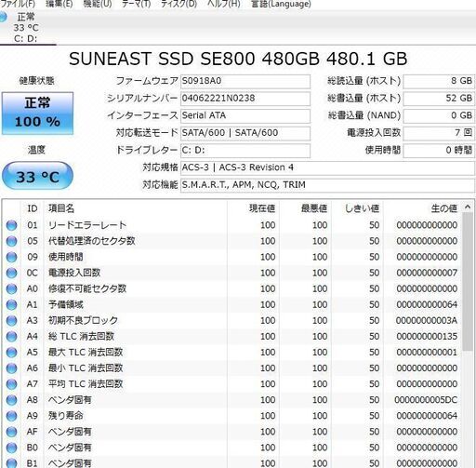The image size is (476, 468).
Task: Click the host reads value 8 GB
Action: tap(439, 81)
